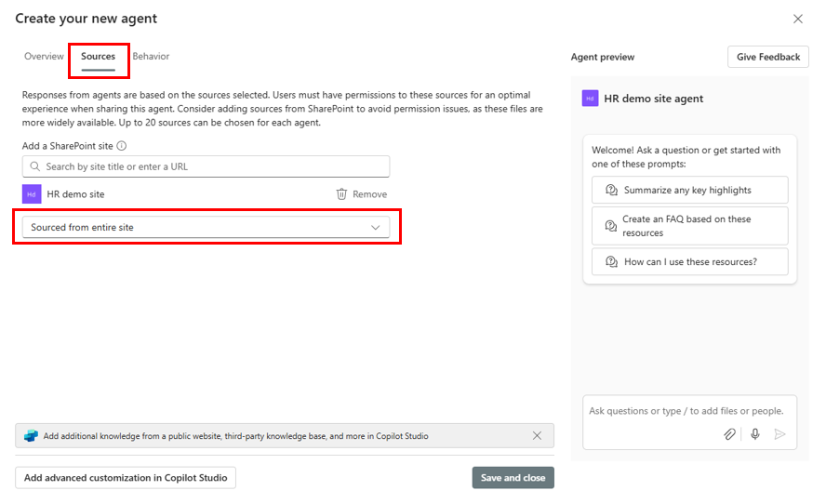Screen dimensions: 826x504
Task: Click the chat icon on Summarize prompt
Action: [x=611, y=190]
